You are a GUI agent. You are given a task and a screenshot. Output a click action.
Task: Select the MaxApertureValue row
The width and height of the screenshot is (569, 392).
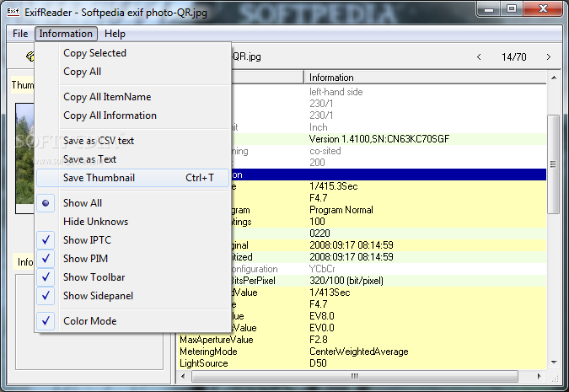(x=362, y=340)
